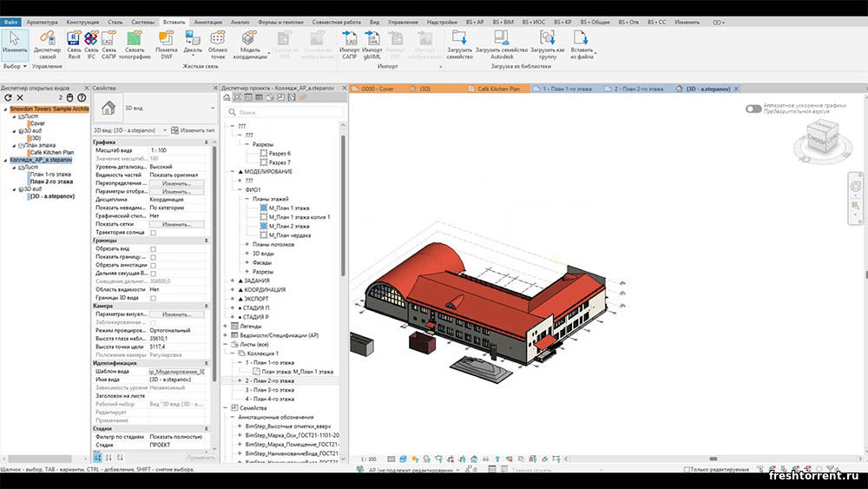Click the Изменить тип button
Viewport: 868px width, 489px height.
coord(192,129)
